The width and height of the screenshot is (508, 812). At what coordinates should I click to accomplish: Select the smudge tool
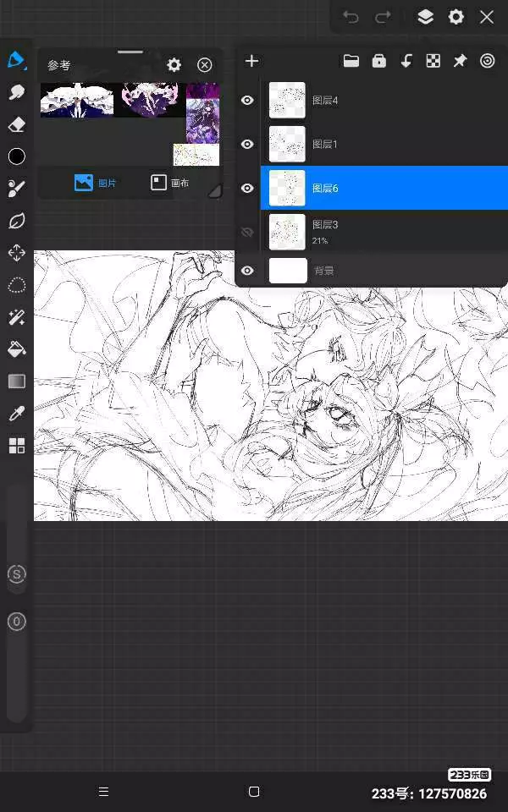17,93
